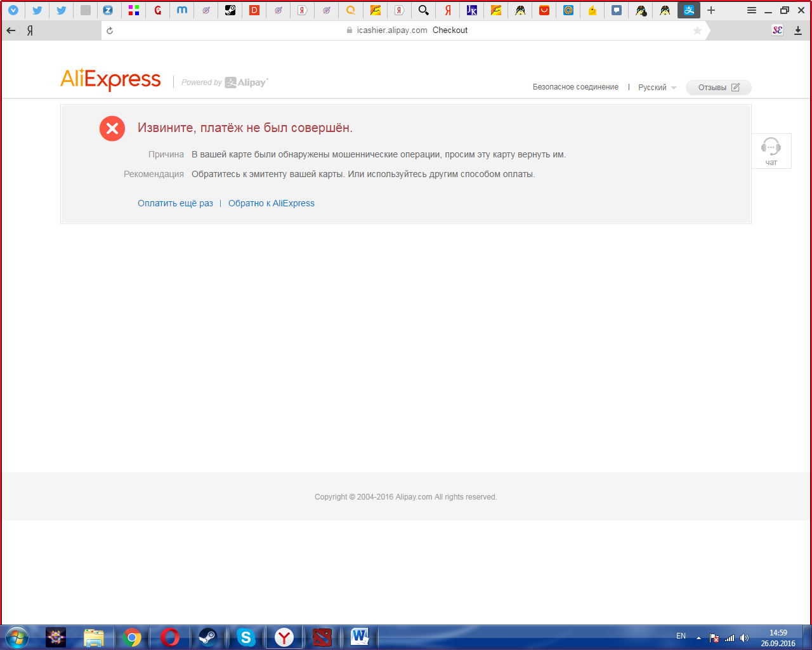Open the blue JK favicon tab
Screen dimensions: 812x650
click(x=471, y=10)
